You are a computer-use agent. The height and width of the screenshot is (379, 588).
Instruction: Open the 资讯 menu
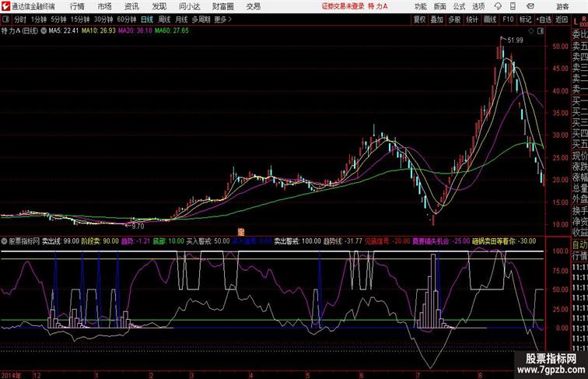click(x=131, y=6)
